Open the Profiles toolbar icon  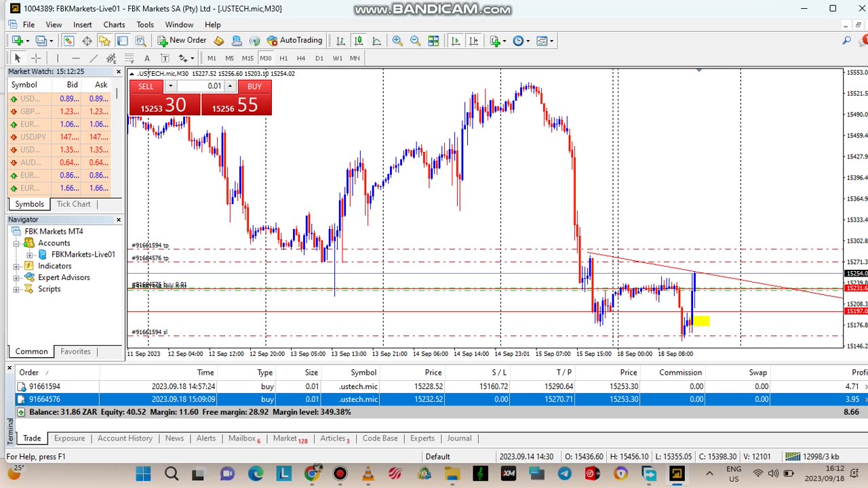pyautogui.click(x=42, y=41)
